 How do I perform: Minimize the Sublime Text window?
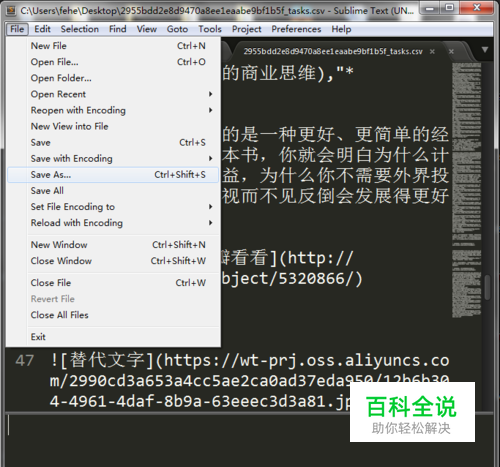(x=430, y=8)
